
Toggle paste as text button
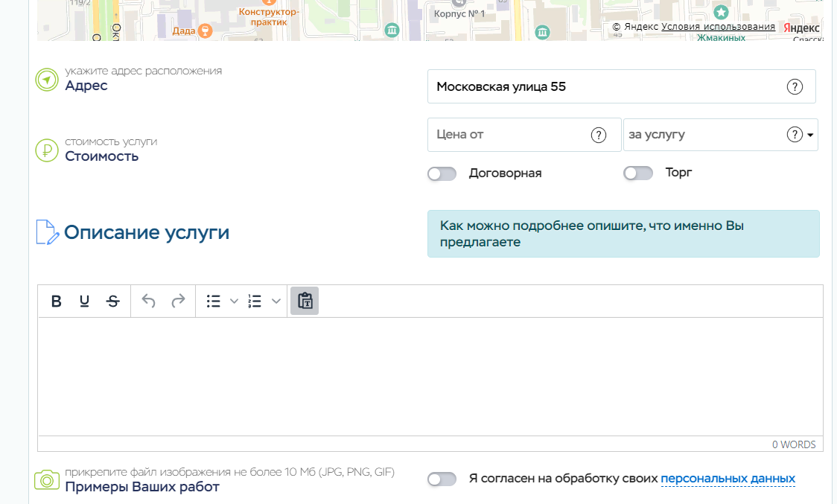(305, 302)
